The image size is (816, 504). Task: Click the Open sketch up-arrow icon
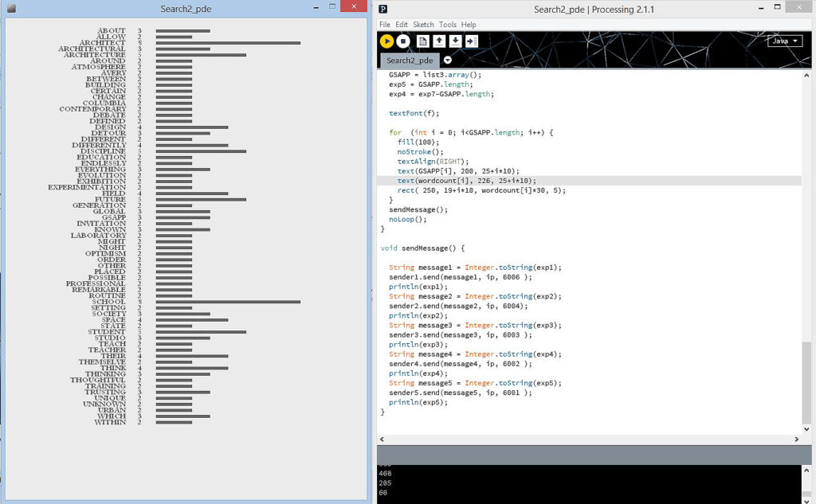click(x=439, y=41)
